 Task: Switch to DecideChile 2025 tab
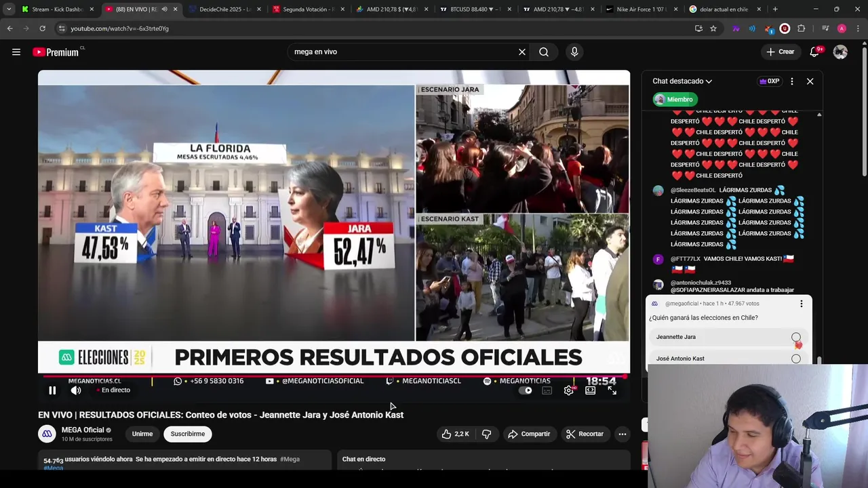tap(224, 9)
